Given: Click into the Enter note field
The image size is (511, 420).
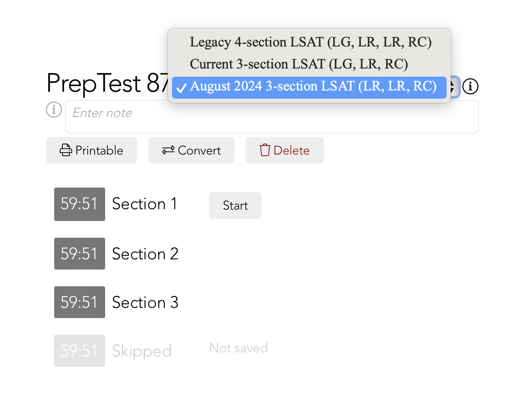Looking at the screenshot, I should [x=272, y=117].
